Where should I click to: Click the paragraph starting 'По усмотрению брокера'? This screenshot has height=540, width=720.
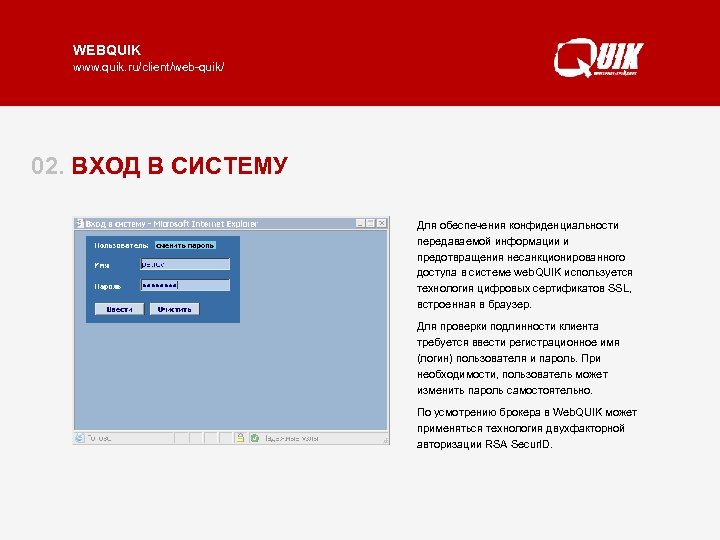(527, 428)
